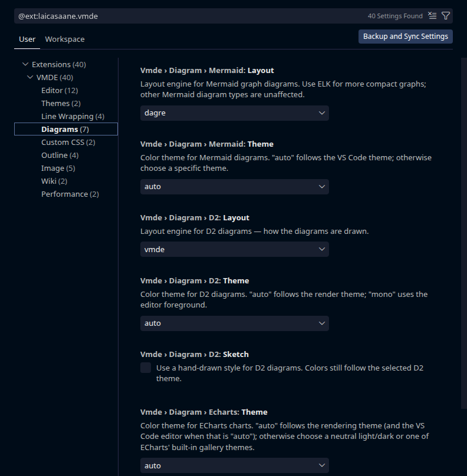Click the D2: Sketch setting title

(x=195, y=355)
